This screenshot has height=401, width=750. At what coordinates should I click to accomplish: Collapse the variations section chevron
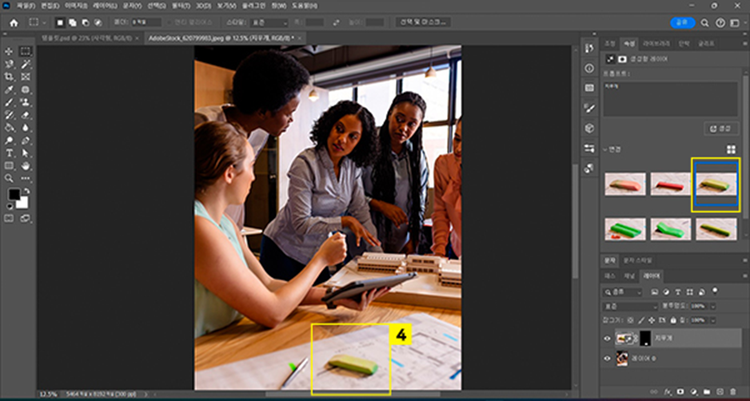pyautogui.click(x=605, y=150)
